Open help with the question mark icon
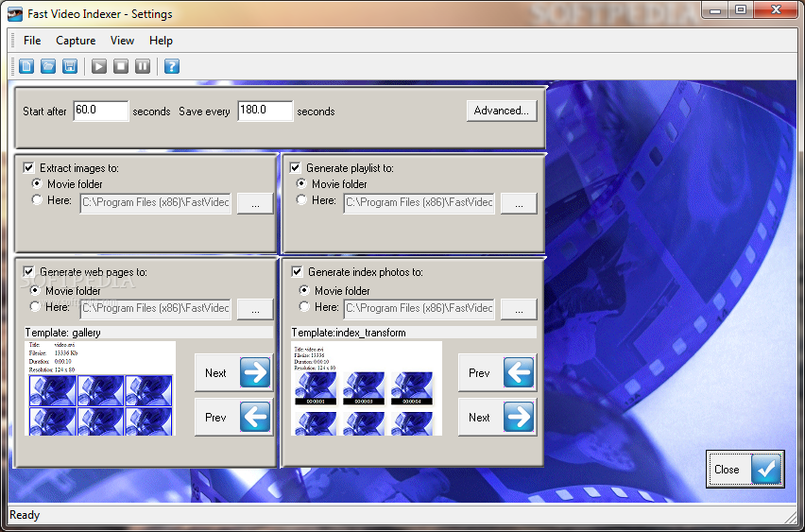805x532 pixels. (x=171, y=66)
